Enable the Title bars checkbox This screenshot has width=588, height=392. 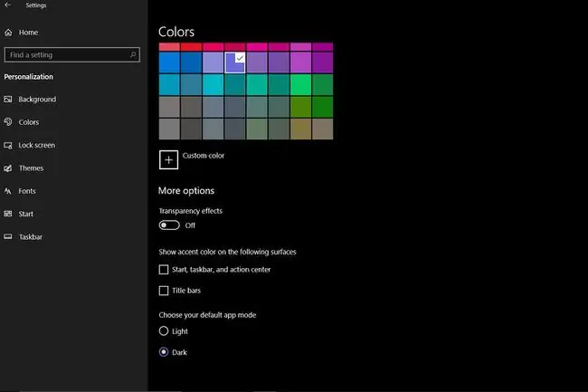tap(164, 291)
